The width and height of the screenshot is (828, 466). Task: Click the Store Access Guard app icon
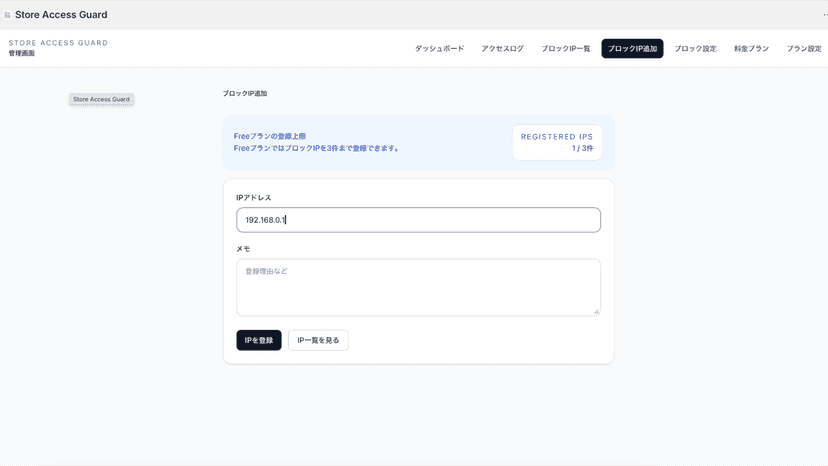7,15
